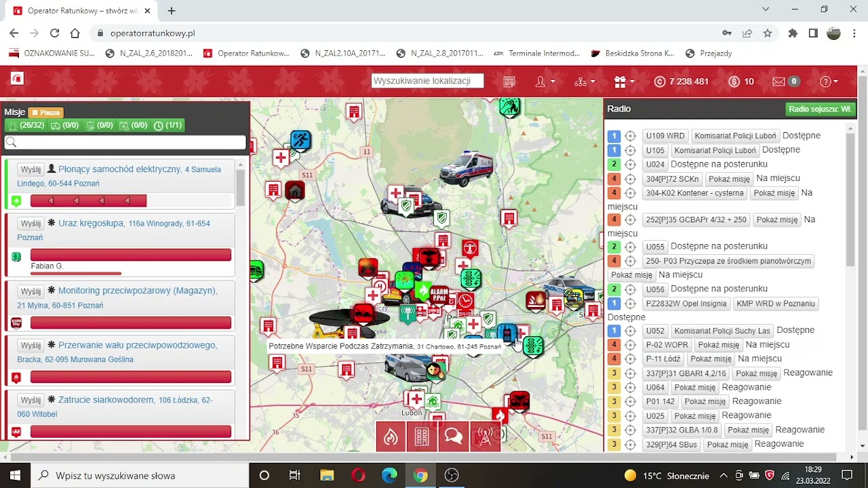Open the alliance hierarchy dropdown
Image resolution: width=868 pixels, height=488 pixels.
click(x=584, y=81)
